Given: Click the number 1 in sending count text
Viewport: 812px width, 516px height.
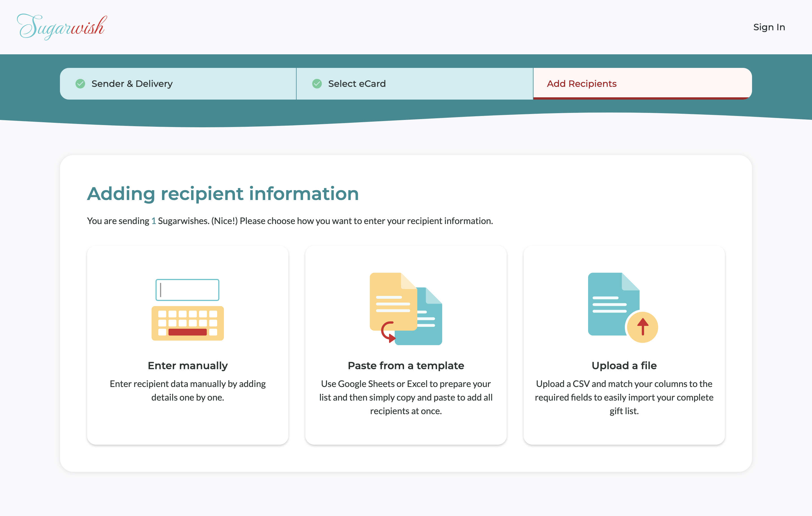Looking at the screenshot, I should [154, 221].
